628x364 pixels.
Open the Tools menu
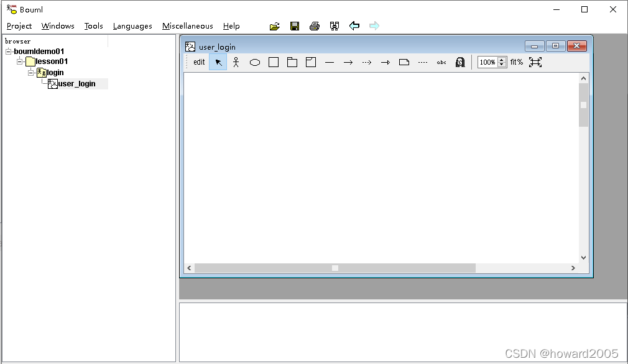click(93, 26)
